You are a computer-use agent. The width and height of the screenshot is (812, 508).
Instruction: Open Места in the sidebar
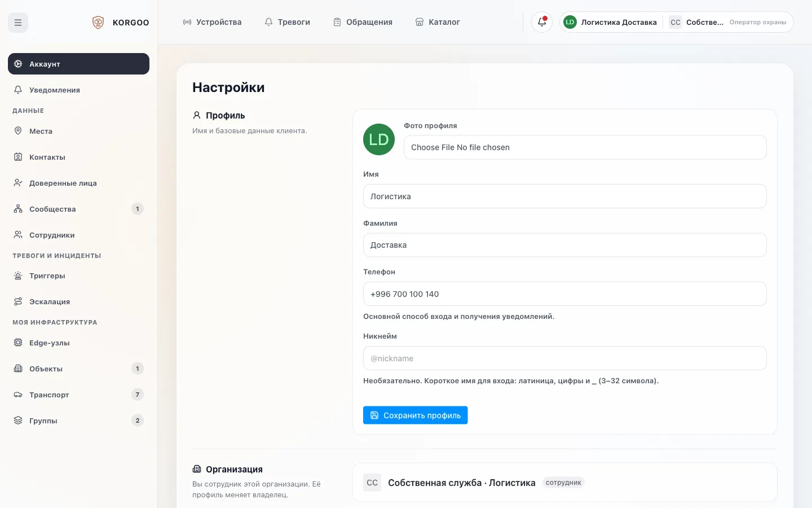79,131
